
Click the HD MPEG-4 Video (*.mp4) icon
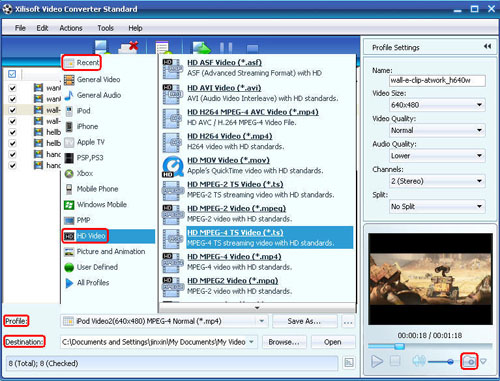(x=173, y=262)
